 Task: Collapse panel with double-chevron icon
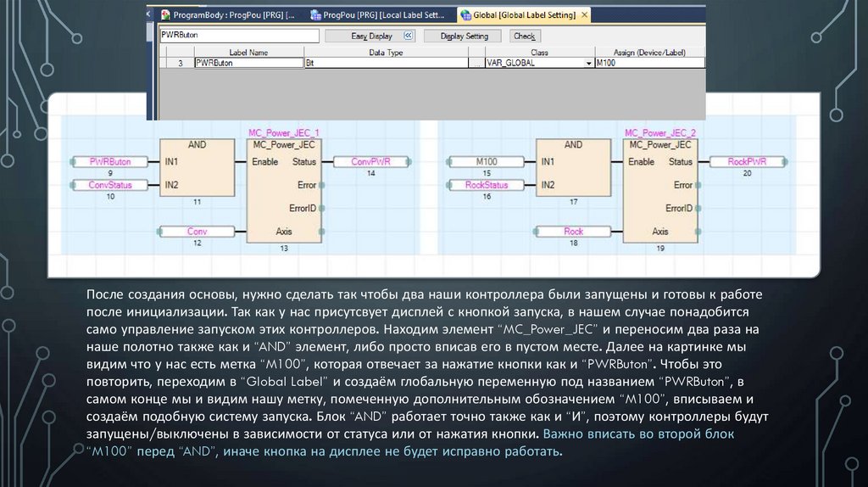pos(408,36)
